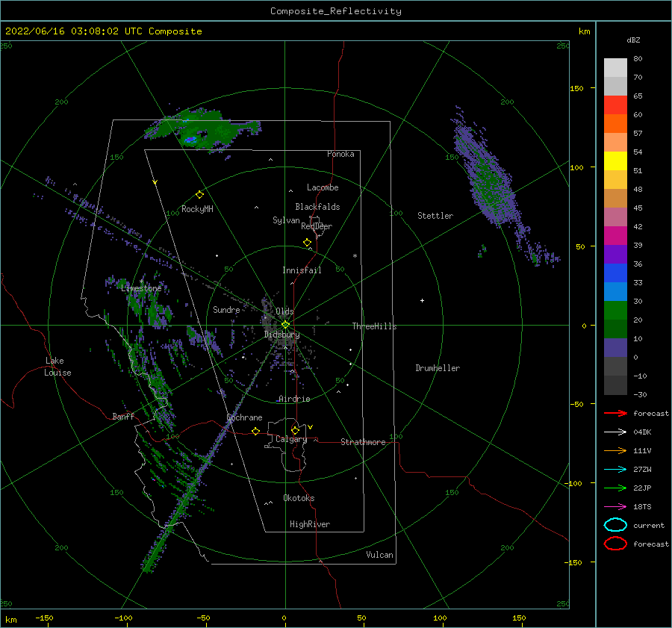Click the HighRiver label

pyautogui.click(x=310, y=524)
